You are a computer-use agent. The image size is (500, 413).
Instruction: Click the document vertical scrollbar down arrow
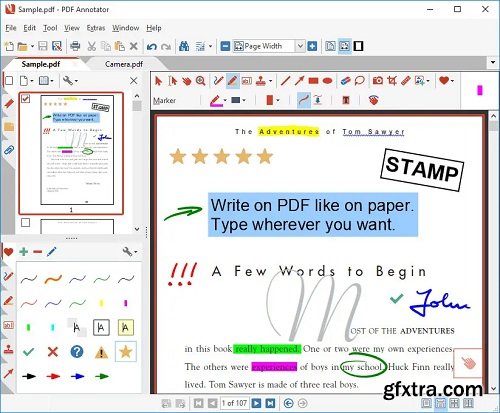click(494, 389)
